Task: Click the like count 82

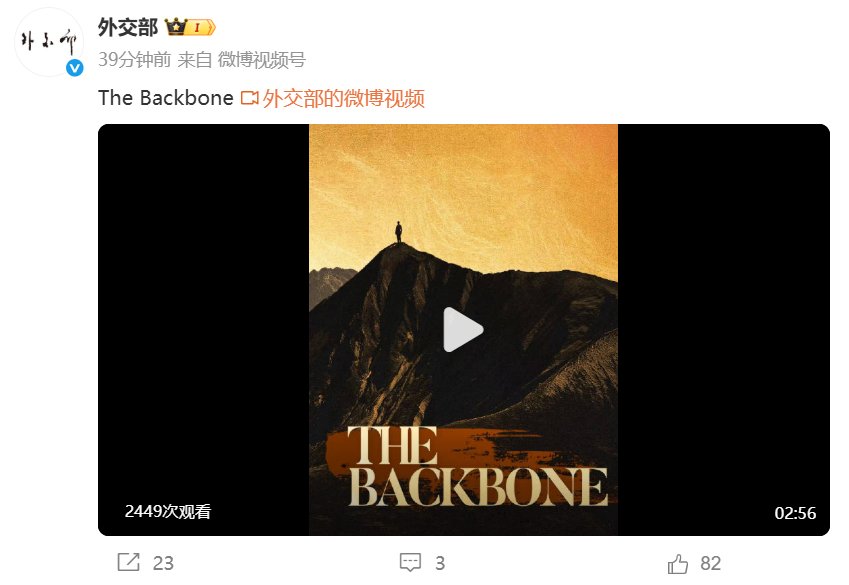Action: pyautogui.click(x=710, y=563)
